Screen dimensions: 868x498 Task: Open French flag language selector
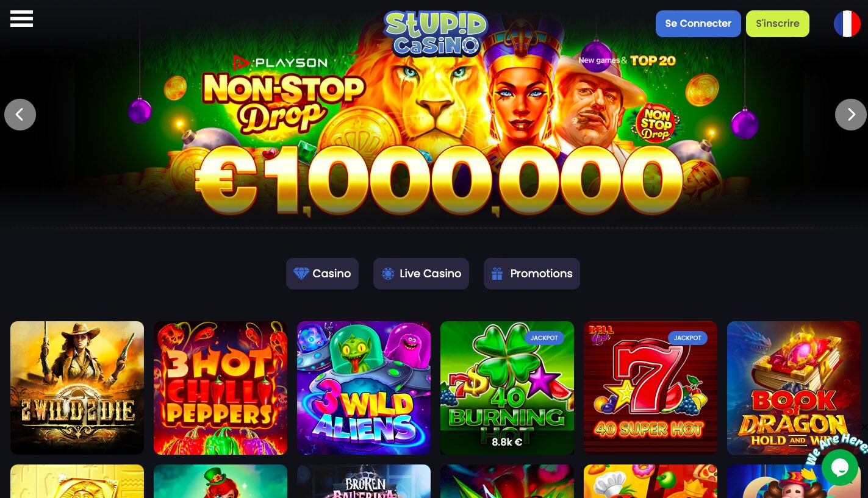pyautogui.click(x=847, y=24)
